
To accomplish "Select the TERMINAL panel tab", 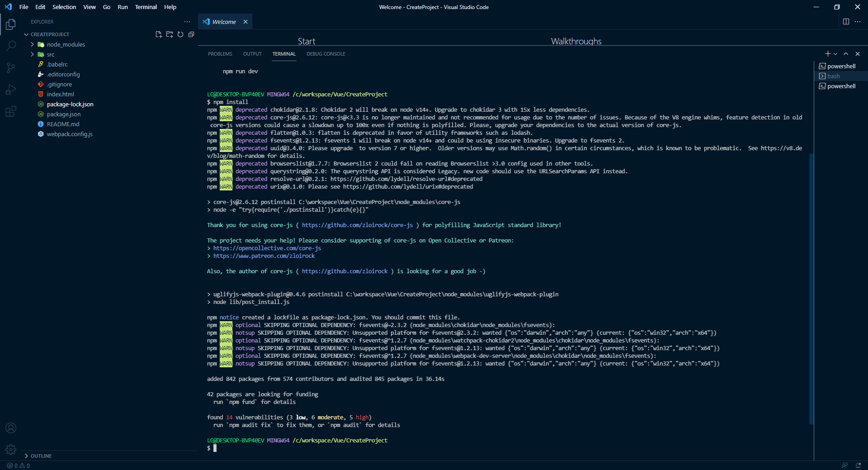I will pyautogui.click(x=284, y=54).
